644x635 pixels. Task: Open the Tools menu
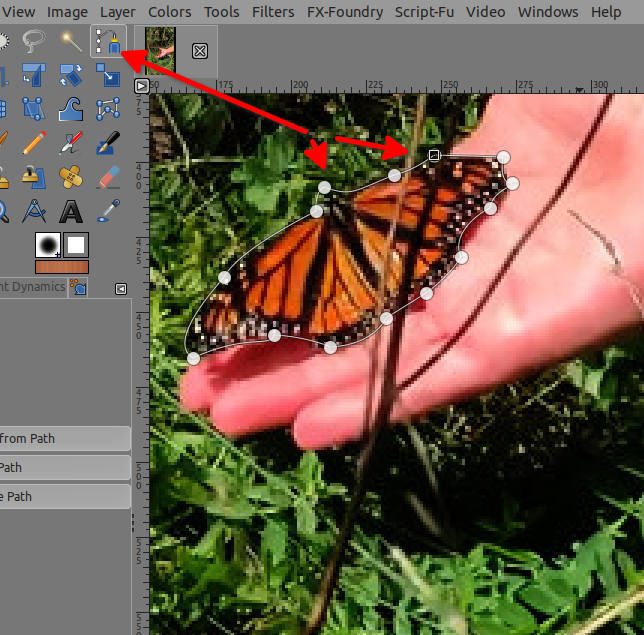pos(221,12)
